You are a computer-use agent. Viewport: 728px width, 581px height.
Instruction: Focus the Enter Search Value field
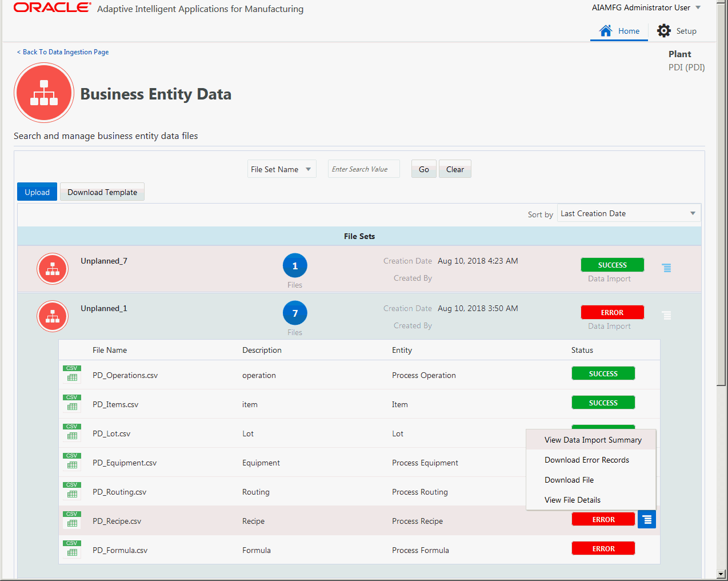click(363, 169)
